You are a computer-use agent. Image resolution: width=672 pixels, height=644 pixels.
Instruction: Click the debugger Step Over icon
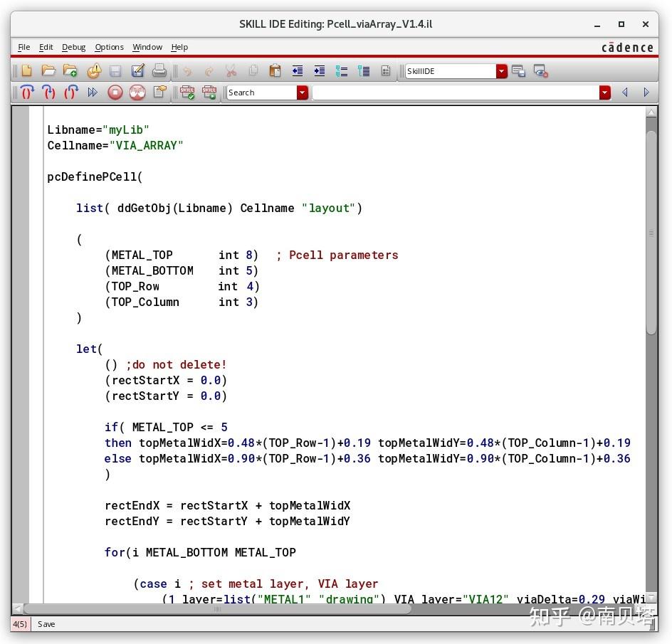point(27,92)
